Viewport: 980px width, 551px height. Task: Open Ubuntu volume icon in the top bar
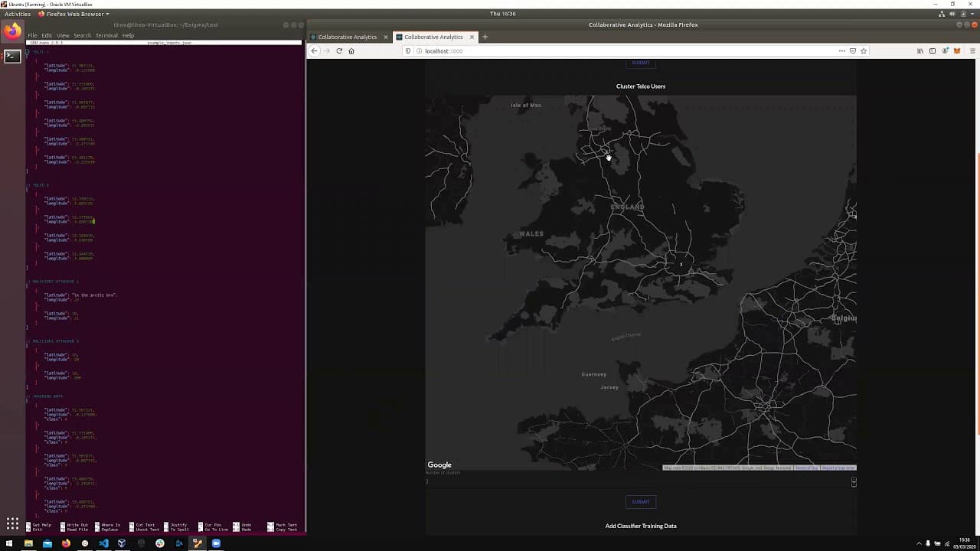(x=954, y=14)
